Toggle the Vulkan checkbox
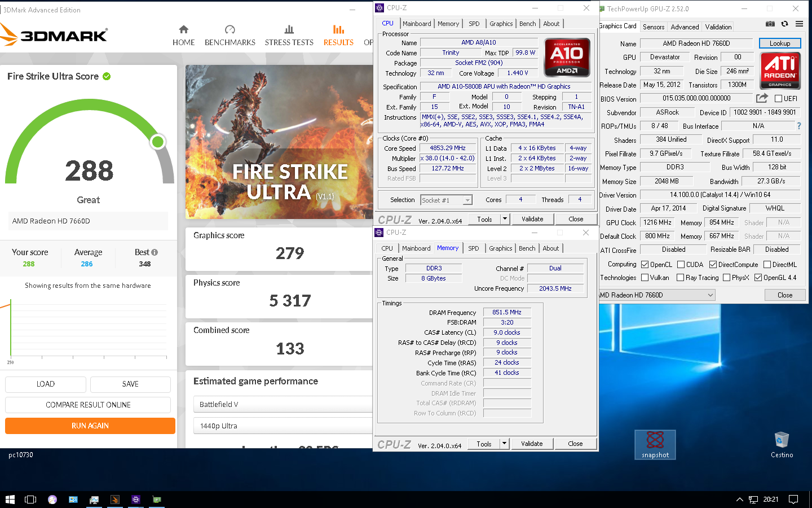 pos(645,277)
